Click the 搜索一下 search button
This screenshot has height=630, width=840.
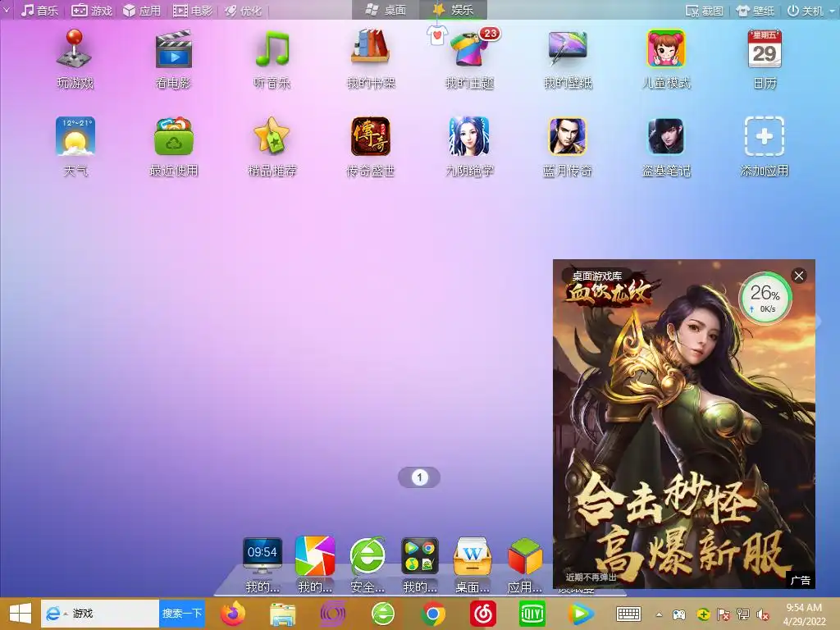(182, 614)
